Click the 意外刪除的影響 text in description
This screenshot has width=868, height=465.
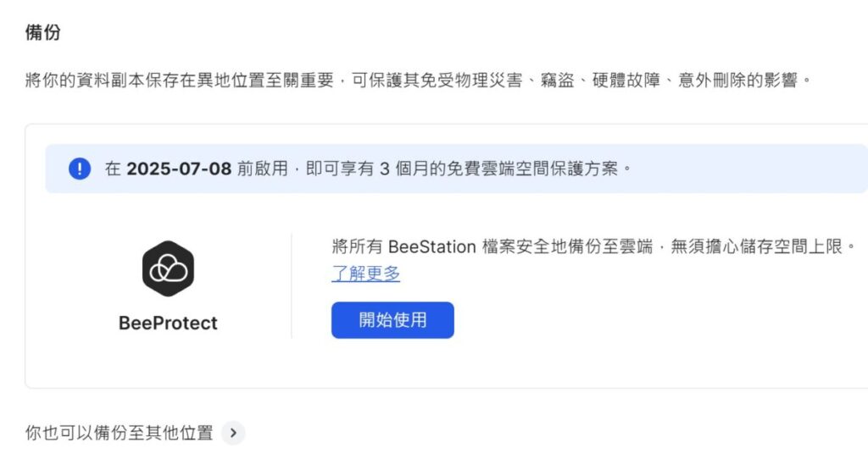point(737,80)
